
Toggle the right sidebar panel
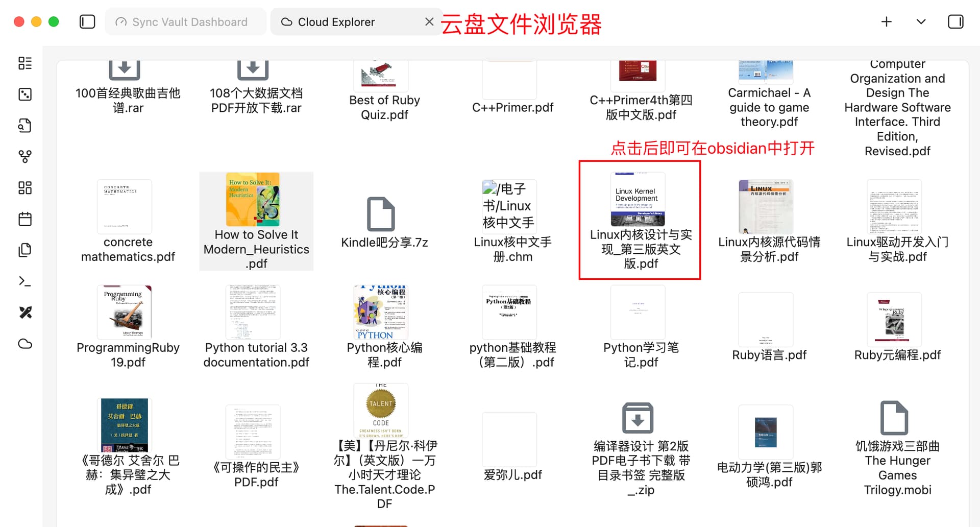click(x=955, y=22)
